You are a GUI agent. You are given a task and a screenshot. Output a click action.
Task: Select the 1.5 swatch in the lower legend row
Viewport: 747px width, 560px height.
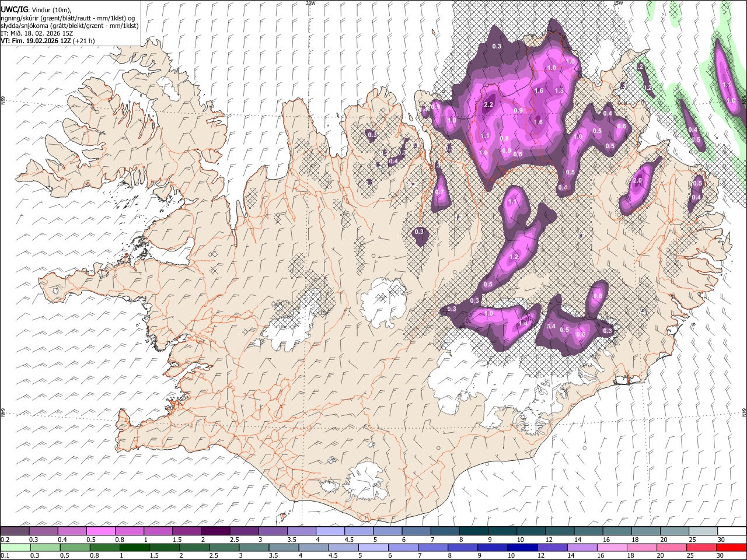click(164, 547)
